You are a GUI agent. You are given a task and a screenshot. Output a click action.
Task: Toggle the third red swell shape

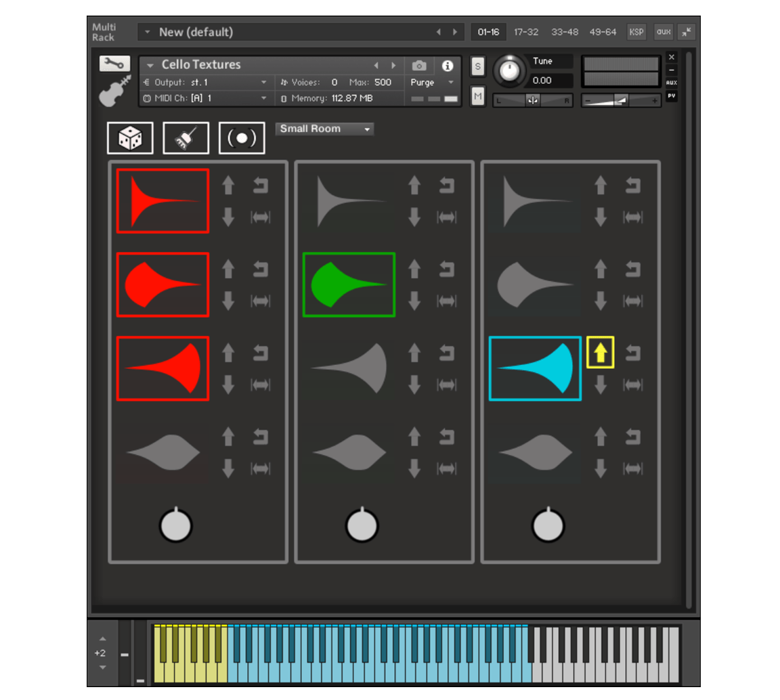tap(162, 368)
